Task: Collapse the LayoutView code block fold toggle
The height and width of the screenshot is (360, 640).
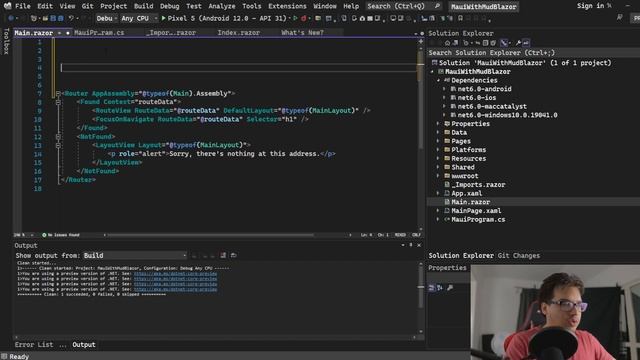Action: [58, 145]
